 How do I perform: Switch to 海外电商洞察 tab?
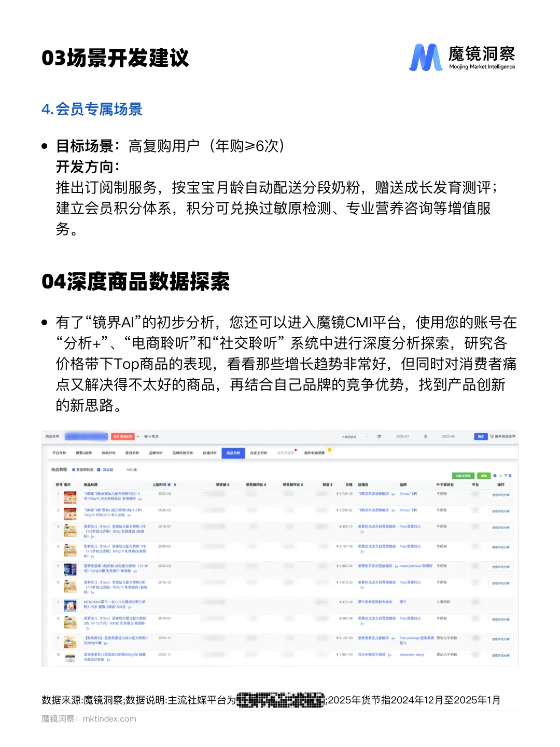point(314,453)
